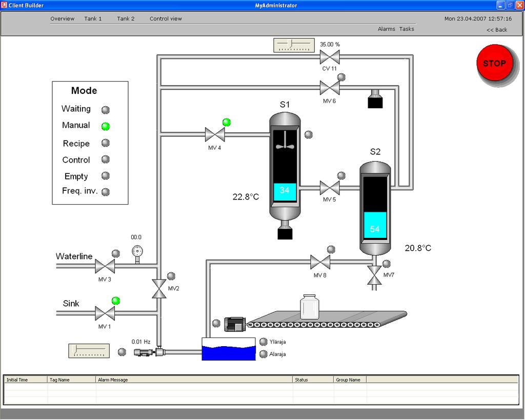The width and height of the screenshot is (525, 420).
Task: Click the Yläraja upper limit indicator
Action: coord(264,342)
